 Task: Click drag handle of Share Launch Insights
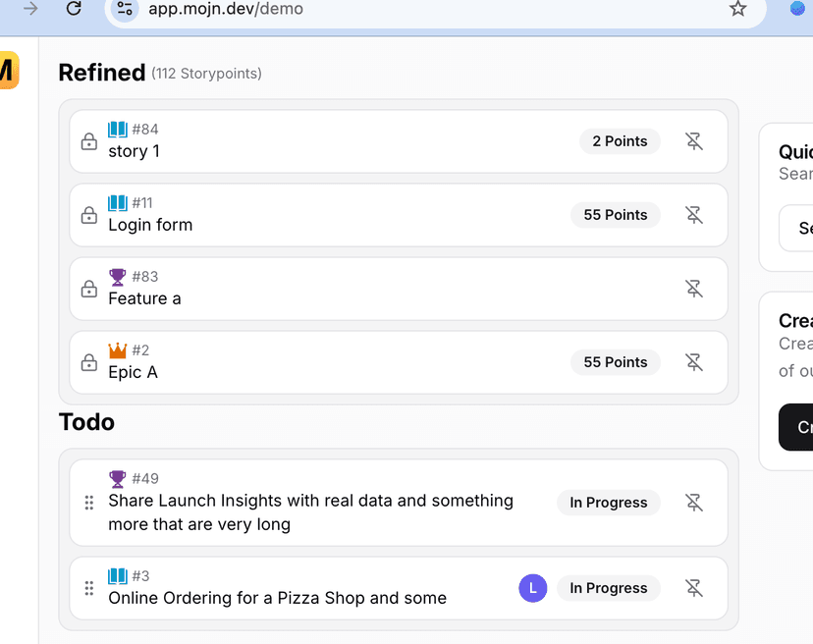pos(89,503)
